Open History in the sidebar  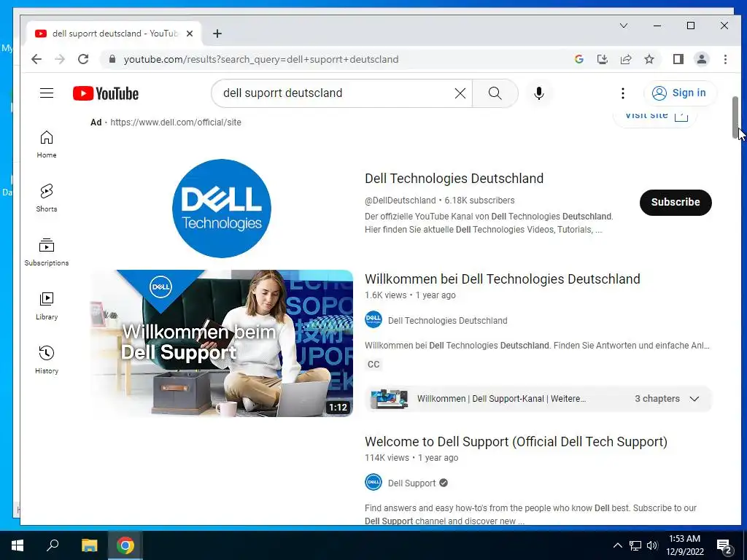[47, 360]
